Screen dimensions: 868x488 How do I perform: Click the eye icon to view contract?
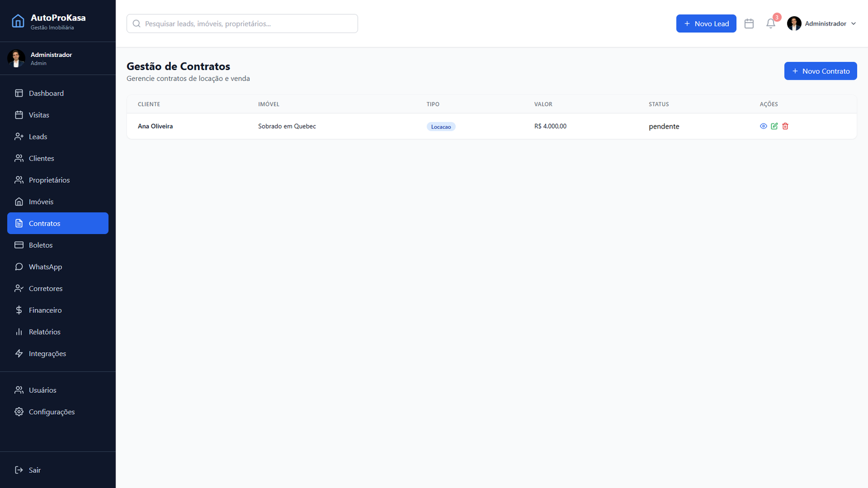click(x=763, y=126)
